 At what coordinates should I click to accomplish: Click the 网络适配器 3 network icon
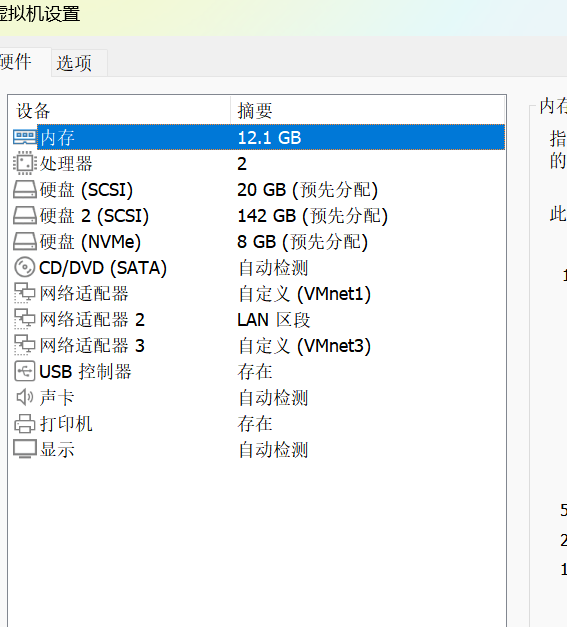pos(25,345)
